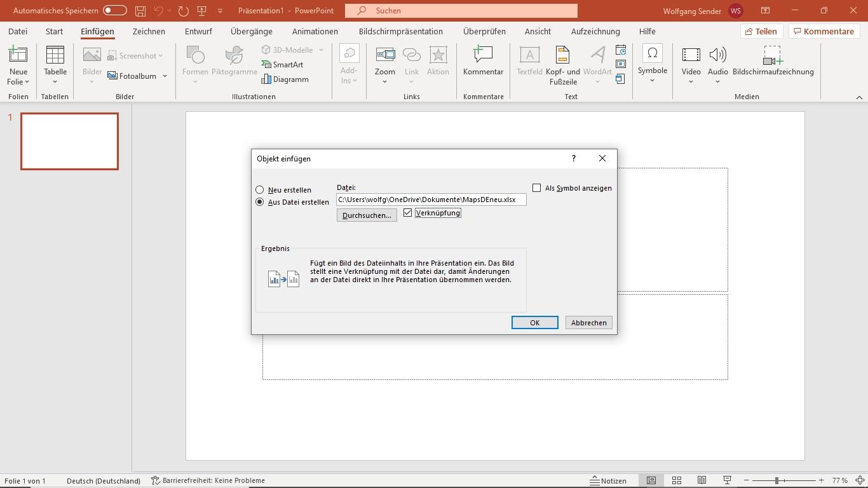Toggle Automatisches Speichern switch

(x=114, y=11)
